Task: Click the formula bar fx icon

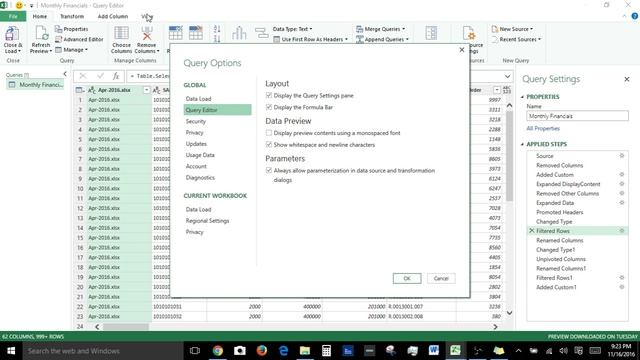Action: tap(116, 76)
